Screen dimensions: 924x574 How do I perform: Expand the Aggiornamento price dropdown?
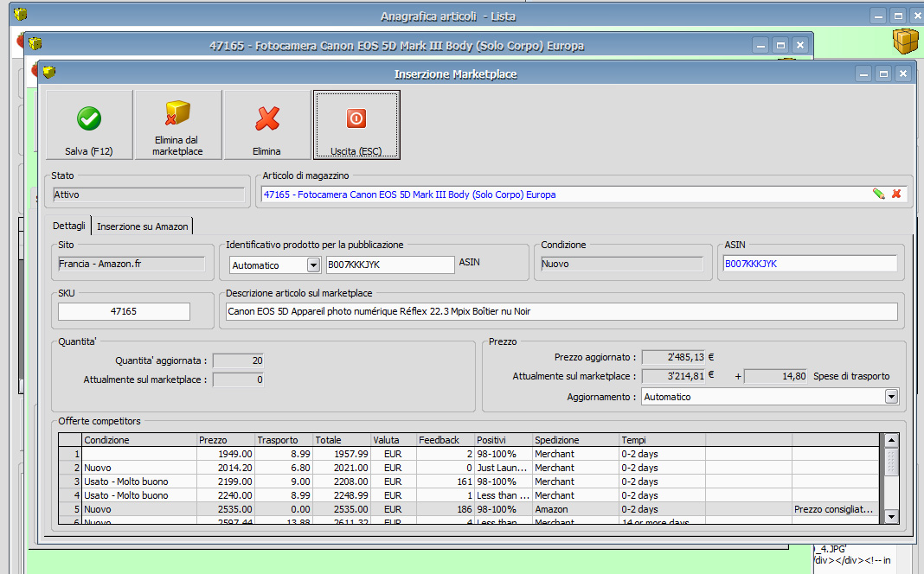pos(891,397)
